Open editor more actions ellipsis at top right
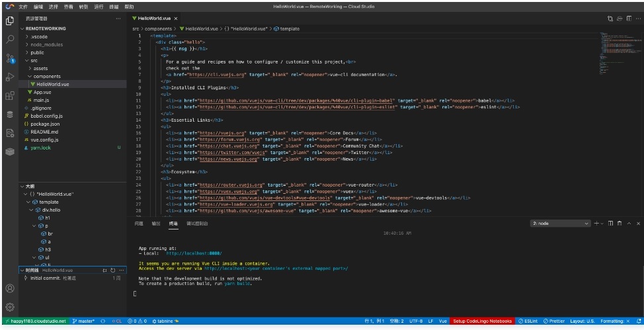The image size is (644, 330). click(x=638, y=19)
